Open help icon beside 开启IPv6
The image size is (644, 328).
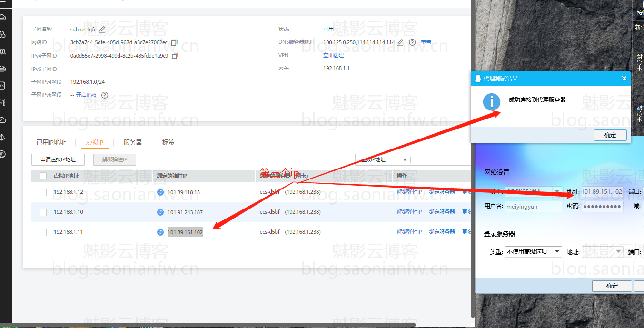coord(105,95)
